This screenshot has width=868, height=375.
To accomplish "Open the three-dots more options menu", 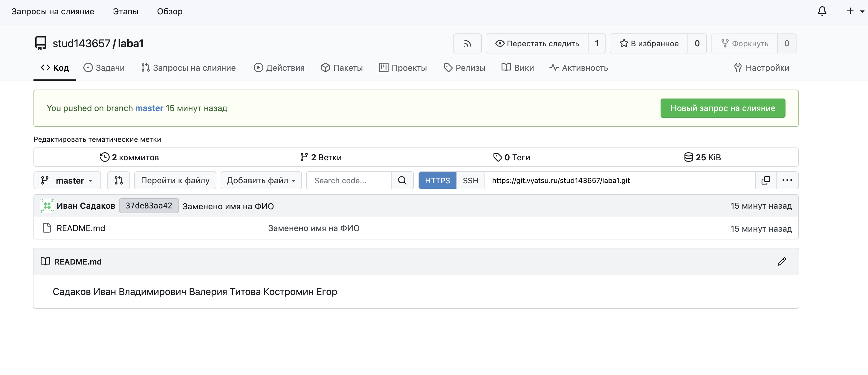I will 787,180.
